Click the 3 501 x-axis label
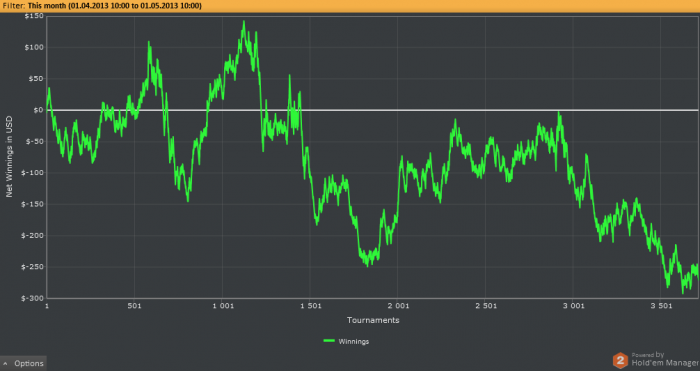Image resolution: width=700 pixels, height=371 pixels. tap(662, 306)
